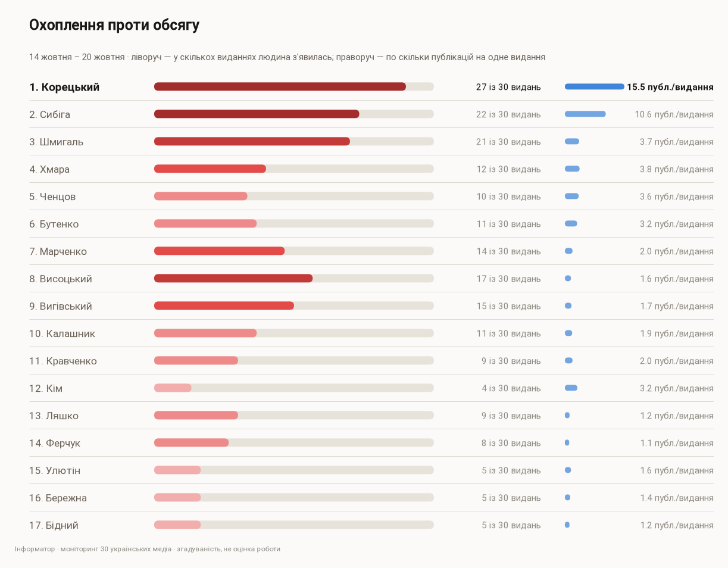Click Корецький's long blue publications bar
Viewport: 728px width, 568px height.
pos(595,86)
